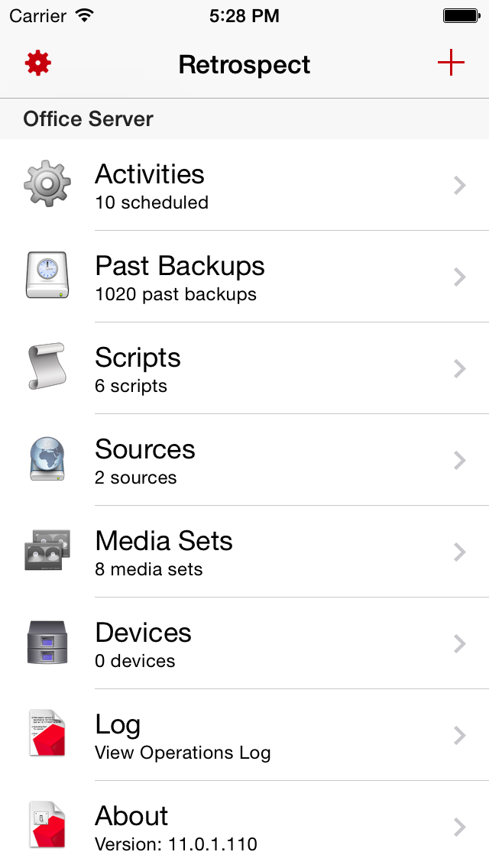Screen dimensions: 489x868
Task: Open the Sources menu row
Action: pyautogui.click(x=244, y=460)
